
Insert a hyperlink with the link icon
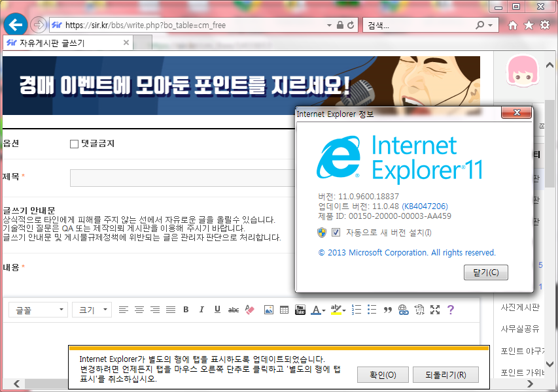click(403, 310)
